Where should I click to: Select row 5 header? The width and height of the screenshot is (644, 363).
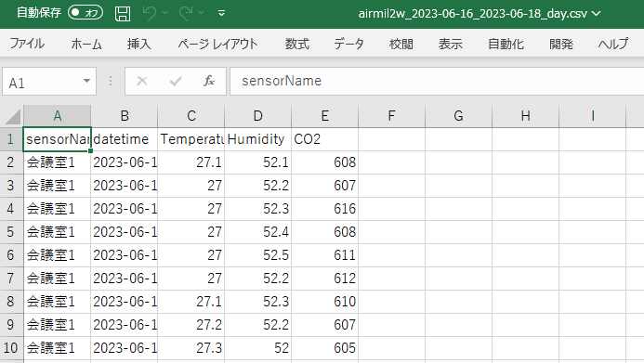click(11, 232)
